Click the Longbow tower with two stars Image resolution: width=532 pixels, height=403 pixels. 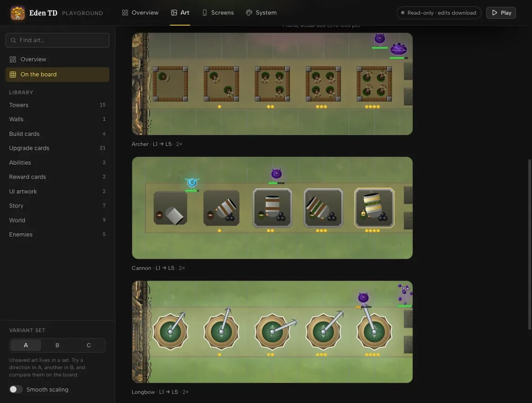(272, 332)
